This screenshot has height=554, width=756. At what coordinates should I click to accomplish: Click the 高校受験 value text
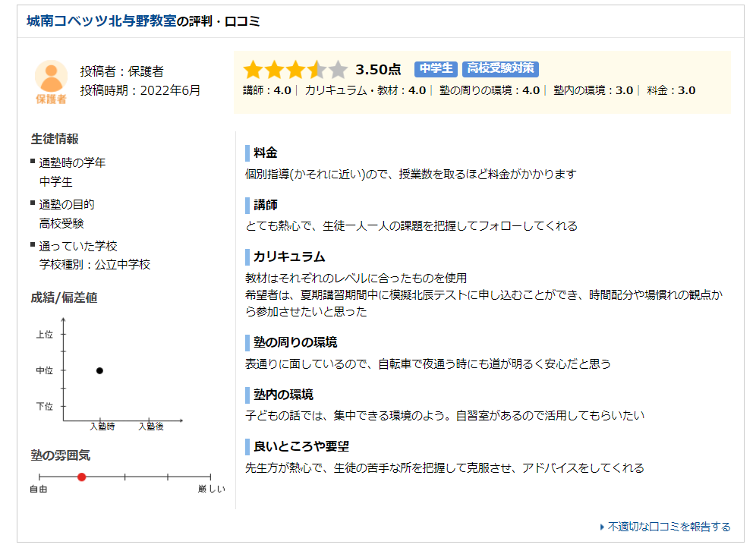pyautogui.click(x=61, y=223)
